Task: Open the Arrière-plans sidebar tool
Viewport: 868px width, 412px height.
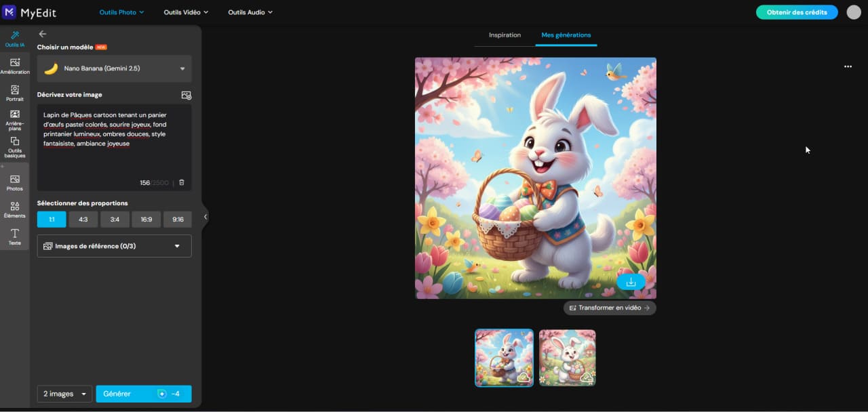Action: [15, 120]
